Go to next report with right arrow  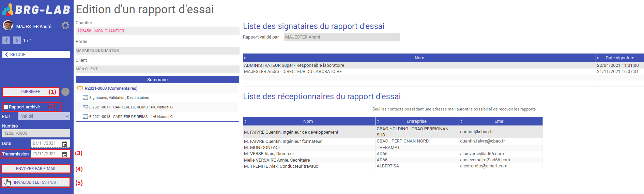pos(17,40)
